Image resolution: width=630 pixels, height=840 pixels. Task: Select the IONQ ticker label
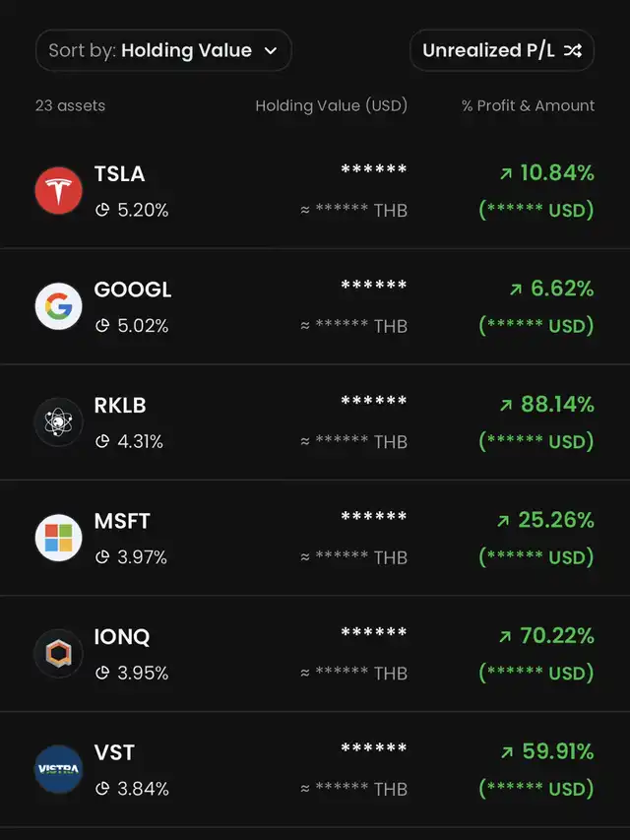coord(122,637)
